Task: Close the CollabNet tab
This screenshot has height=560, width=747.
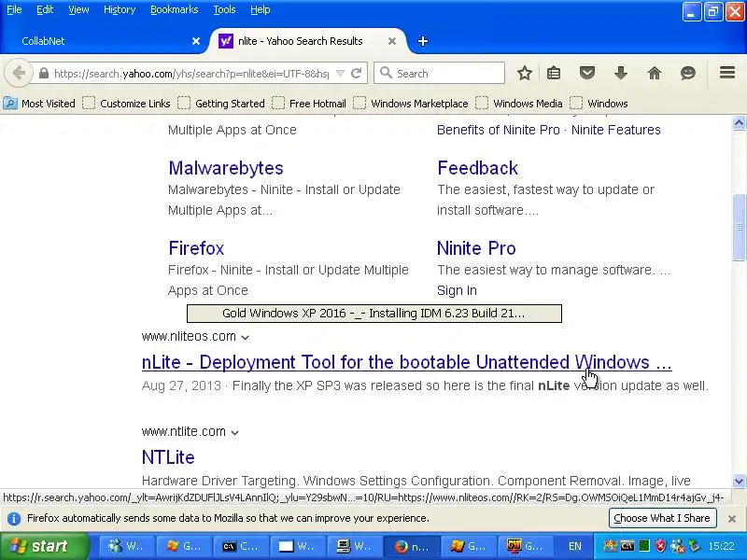Action: coord(196,41)
